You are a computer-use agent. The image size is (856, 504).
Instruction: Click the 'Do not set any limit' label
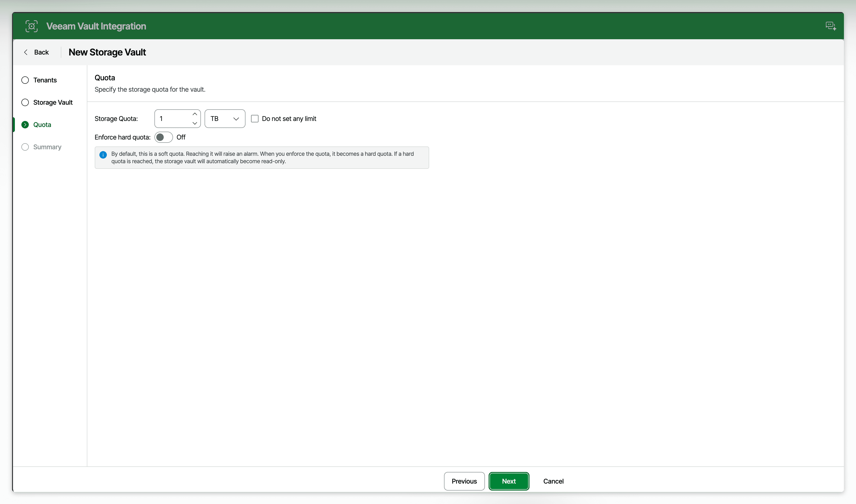(x=289, y=119)
